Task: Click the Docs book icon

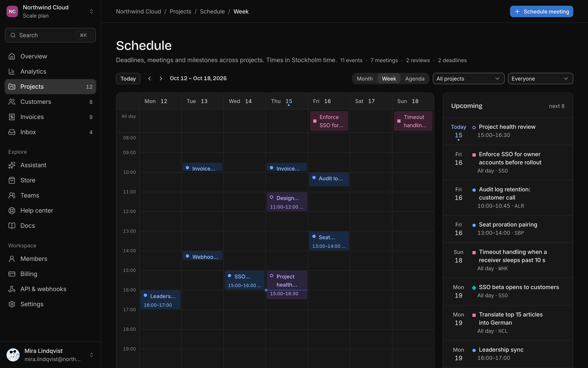Action: (12, 225)
